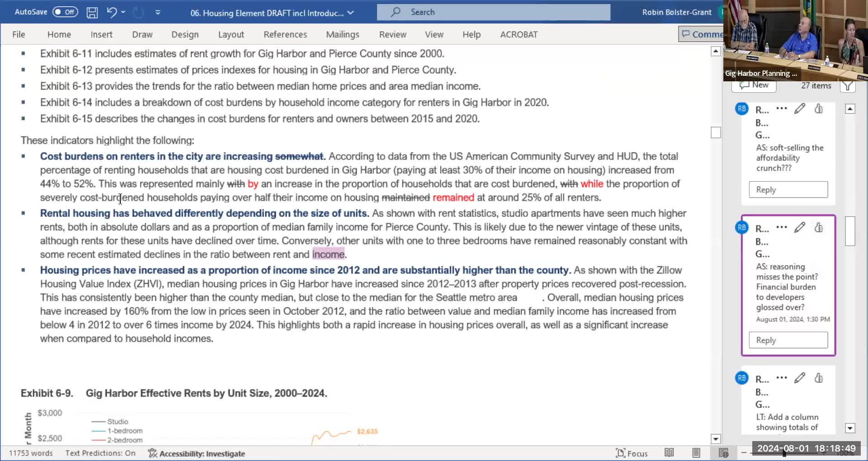Screen dimensions: 868x461
Task: Click the zoom out minus button
Action: (744, 453)
